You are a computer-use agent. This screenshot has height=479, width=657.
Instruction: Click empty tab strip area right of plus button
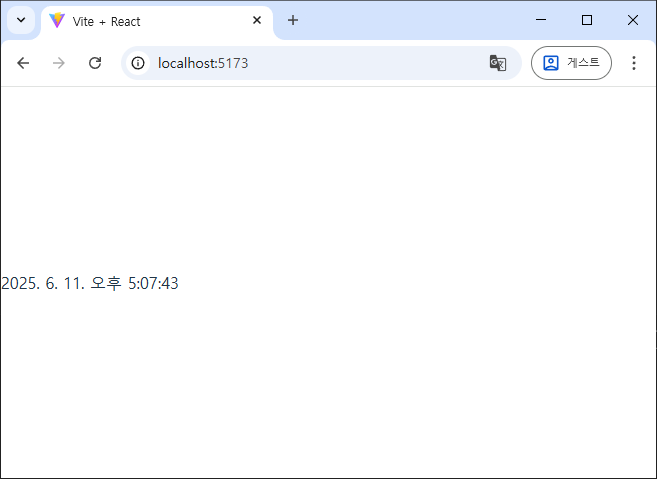(410, 20)
